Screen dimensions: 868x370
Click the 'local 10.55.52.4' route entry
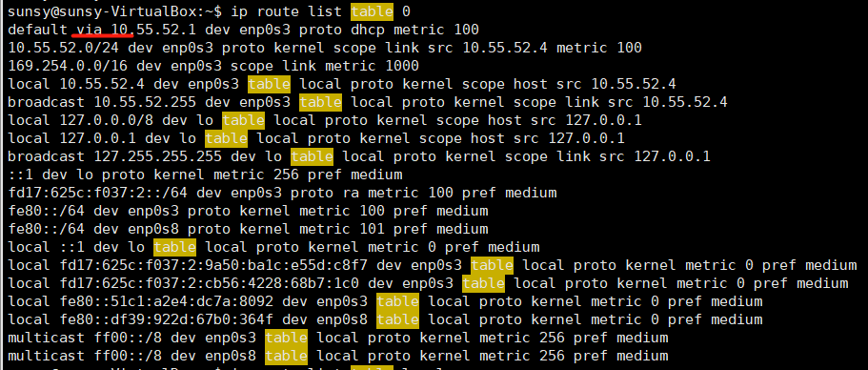click(342, 84)
